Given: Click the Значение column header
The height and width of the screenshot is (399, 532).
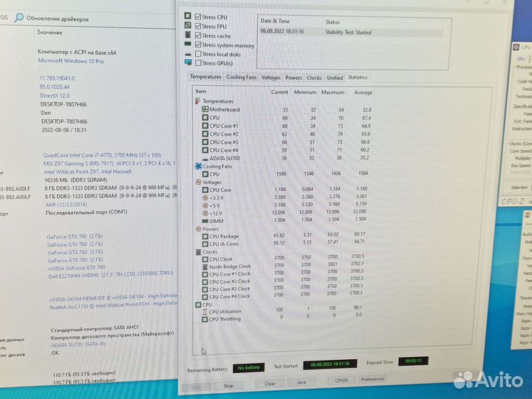Looking at the screenshot, I should pyautogui.click(x=50, y=33).
